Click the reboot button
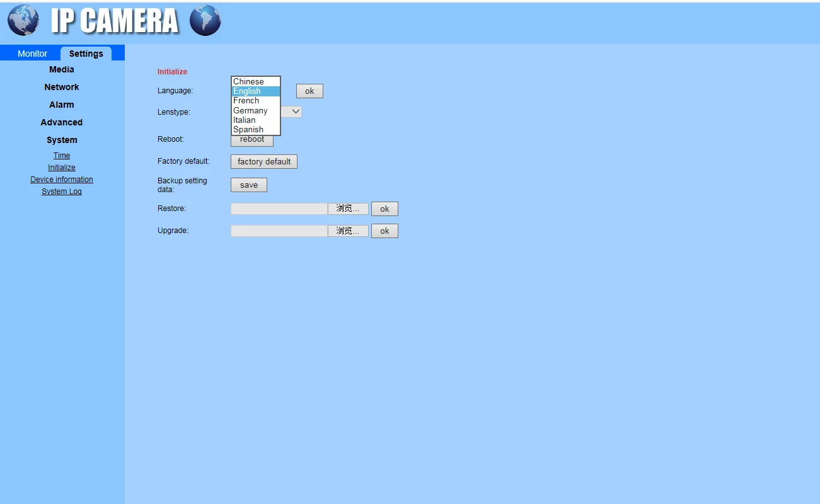The image size is (820, 504). (x=252, y=140)
